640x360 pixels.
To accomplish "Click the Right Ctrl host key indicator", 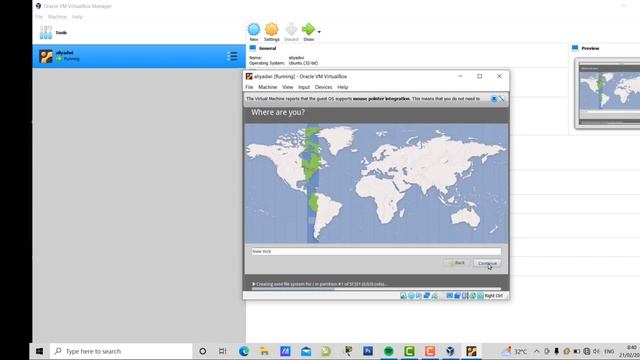I will (x=493, y=296).
